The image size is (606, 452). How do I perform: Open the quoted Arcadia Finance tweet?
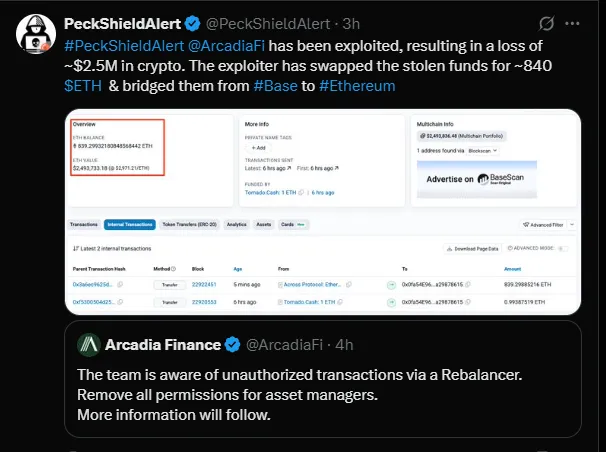tap(330, 391)
